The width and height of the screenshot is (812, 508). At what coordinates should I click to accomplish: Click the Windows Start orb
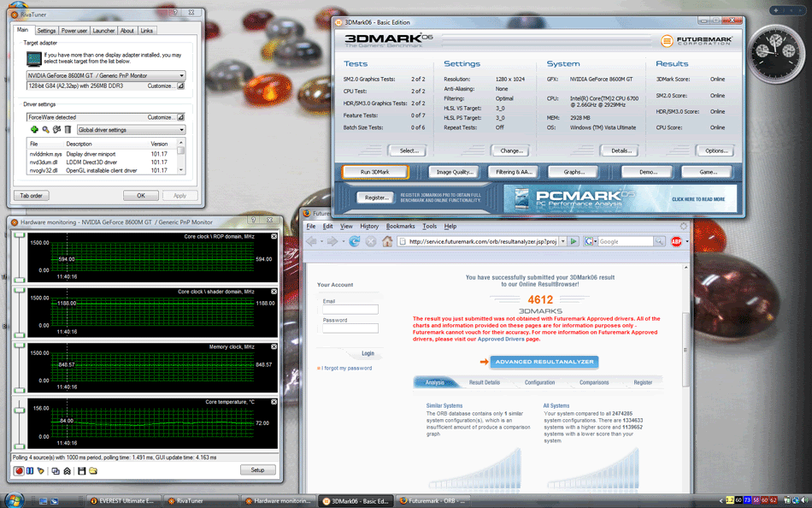tap(14, 500)
